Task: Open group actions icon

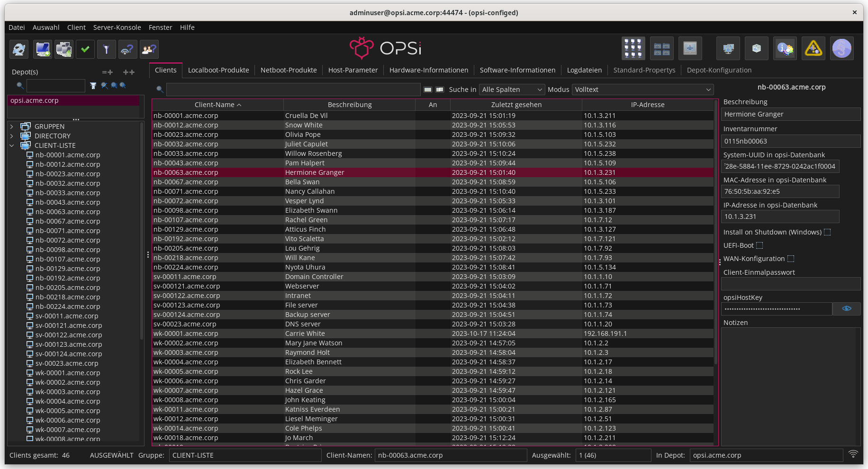Action: pos(728,48)
